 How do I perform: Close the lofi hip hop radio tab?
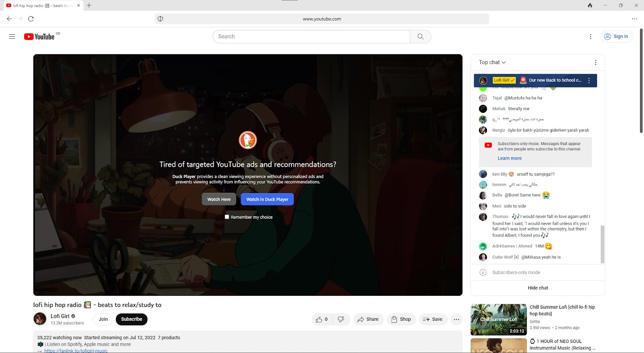[78, 6]
